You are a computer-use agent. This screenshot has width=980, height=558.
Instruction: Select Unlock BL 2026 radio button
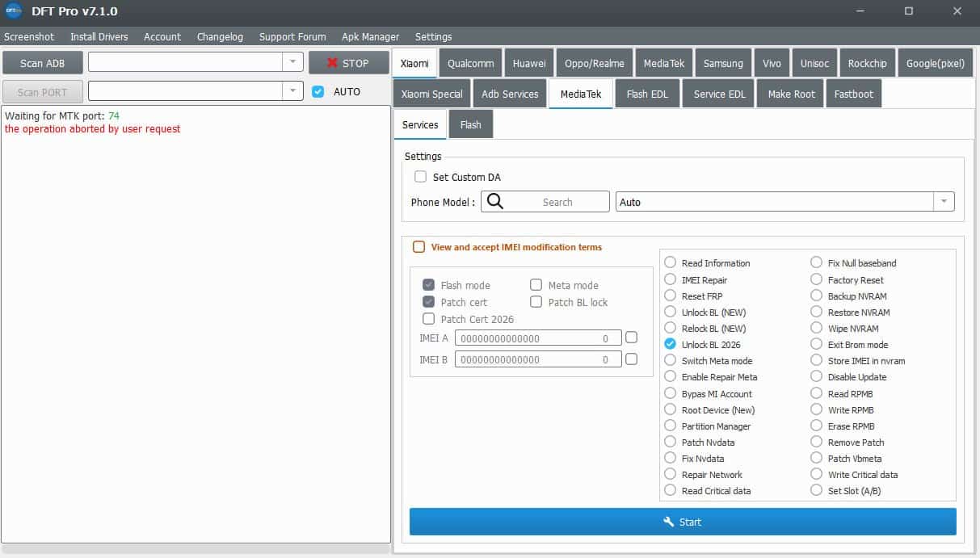670,344
